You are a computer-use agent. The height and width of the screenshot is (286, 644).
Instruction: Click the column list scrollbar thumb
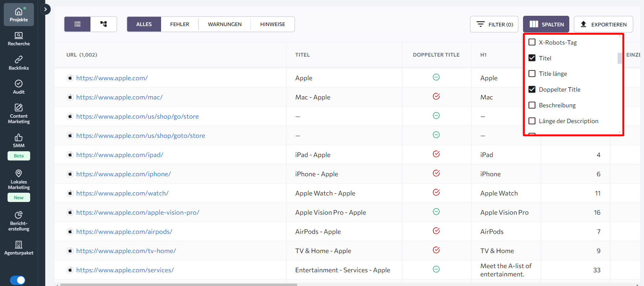pos(620,58)
